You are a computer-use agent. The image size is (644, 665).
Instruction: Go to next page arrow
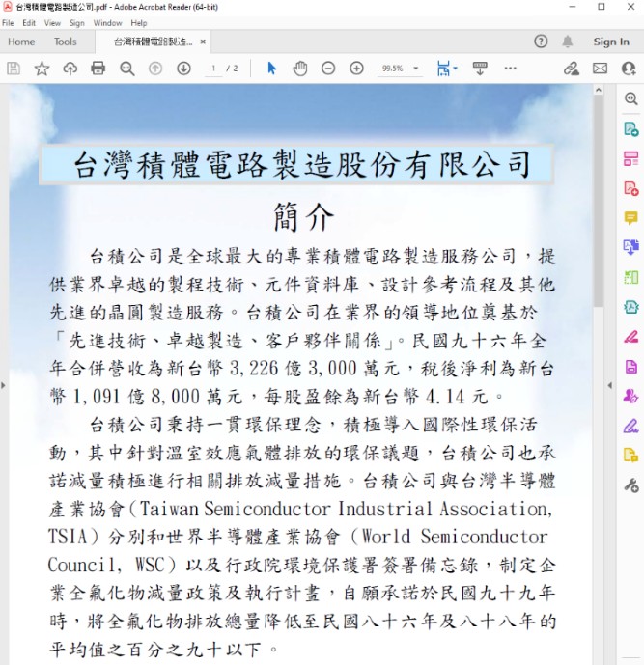click(x=183, y=69)
